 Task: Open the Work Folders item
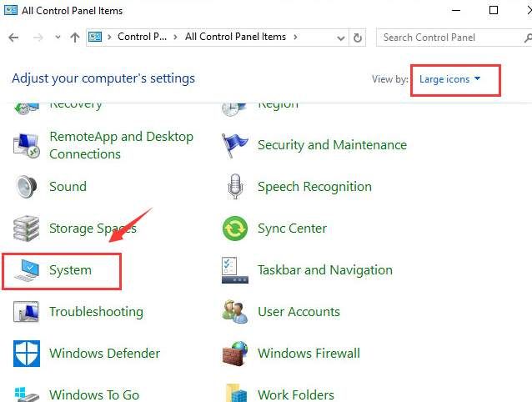[295, 394]
